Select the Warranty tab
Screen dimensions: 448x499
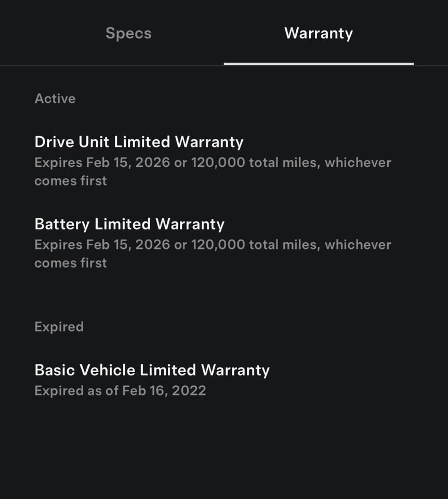tap(318, 33)
